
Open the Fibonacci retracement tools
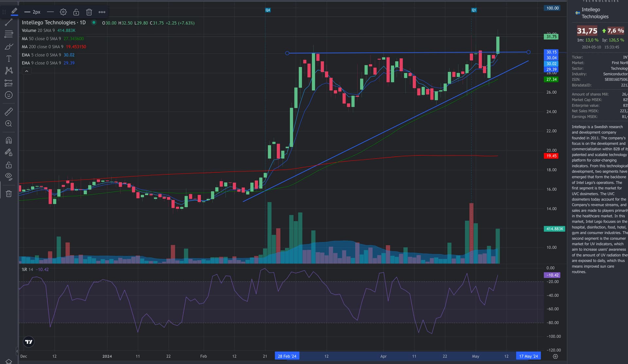[x=9, y=34]
